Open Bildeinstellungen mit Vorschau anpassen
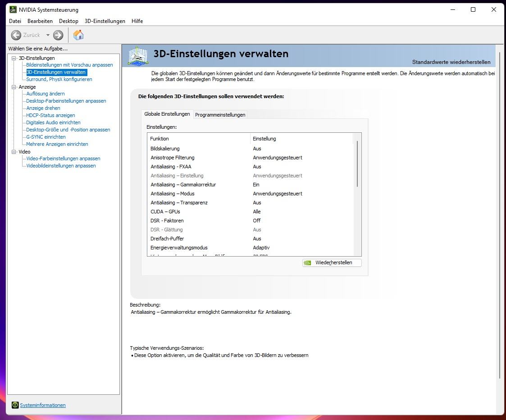 pyautogui.click(x=69, y=65)
